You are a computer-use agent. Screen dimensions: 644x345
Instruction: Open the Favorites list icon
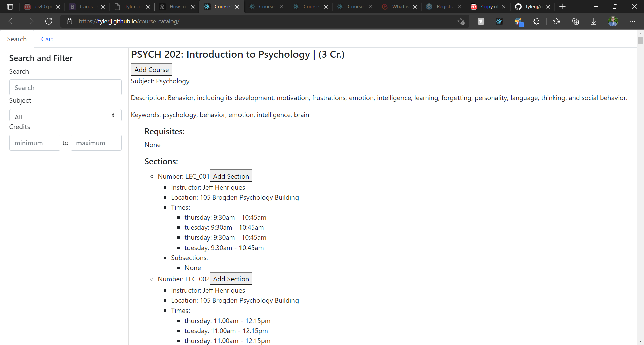click(x=557, y=21)
